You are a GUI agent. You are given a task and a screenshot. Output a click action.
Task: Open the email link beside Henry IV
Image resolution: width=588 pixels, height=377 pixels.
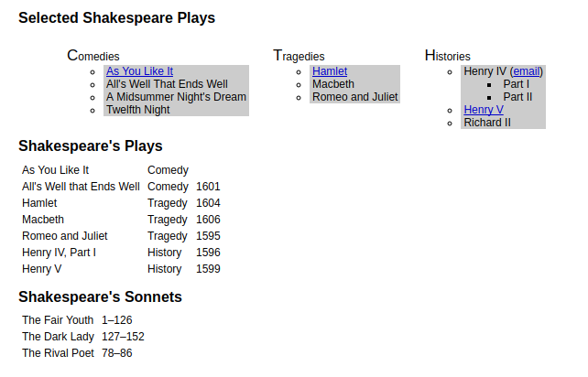point(527,71)
